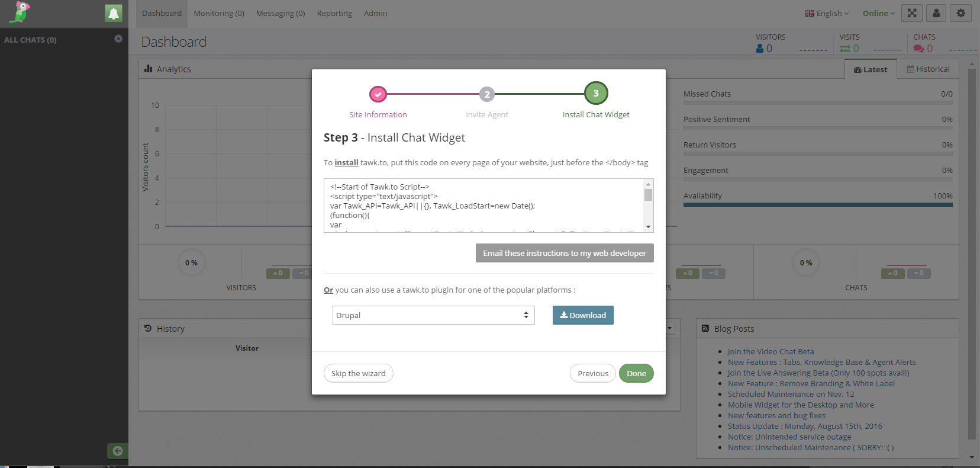The width and height of the screenshot is (980, 468).
Task: Collapse sidebar with green arrow button
Action: tap(117, 451)
